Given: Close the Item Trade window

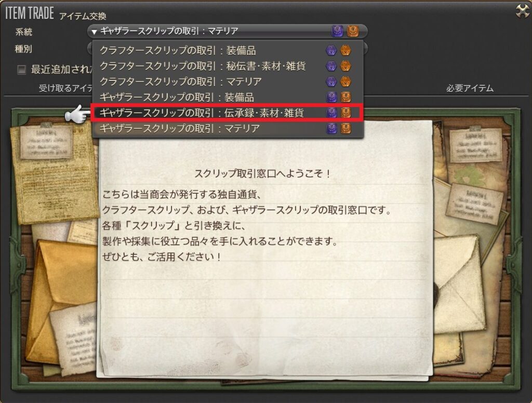Looking at the screenshot, I should click(522, 11).
